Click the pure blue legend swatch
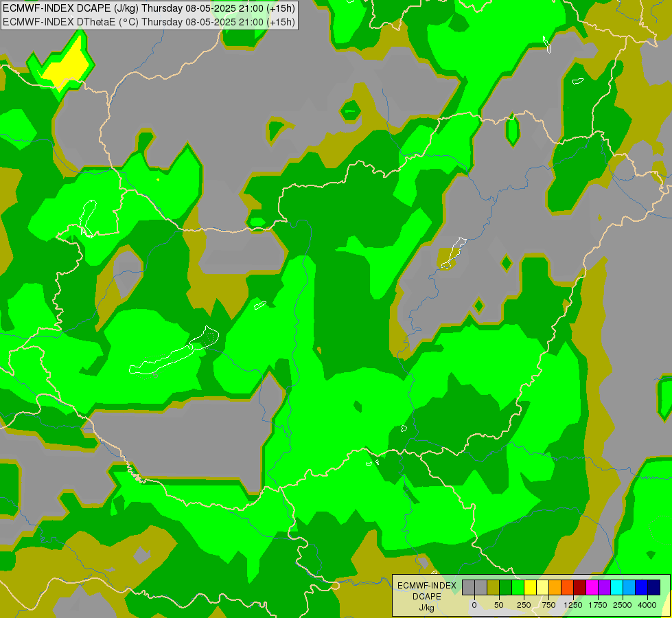672x618 pixels. [641, 587]
